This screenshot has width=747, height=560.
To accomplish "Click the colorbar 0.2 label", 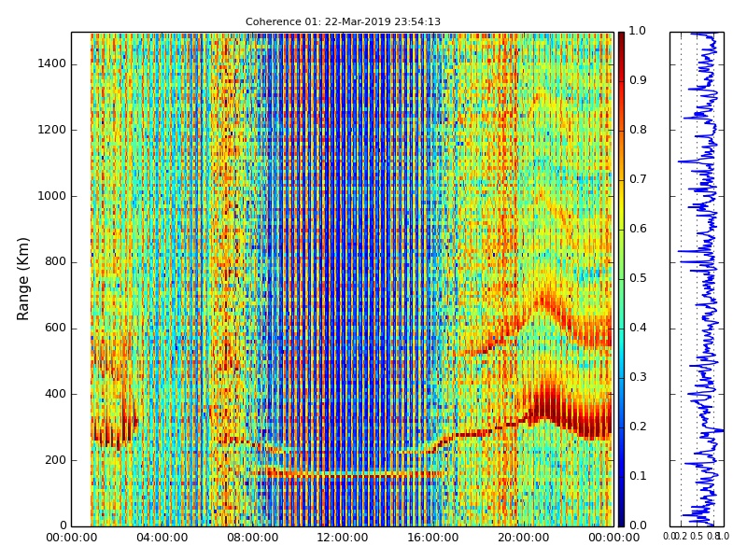I will tap(638, 427).
